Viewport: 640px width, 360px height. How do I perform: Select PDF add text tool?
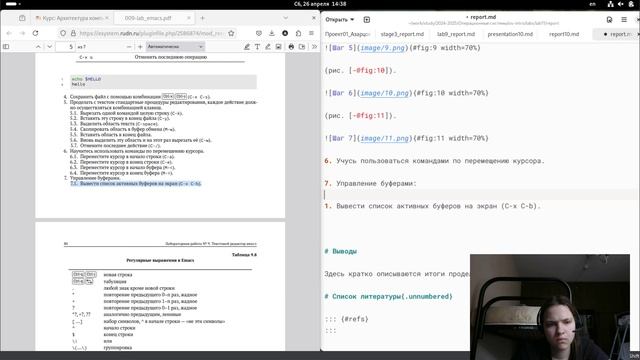[257, 47]
